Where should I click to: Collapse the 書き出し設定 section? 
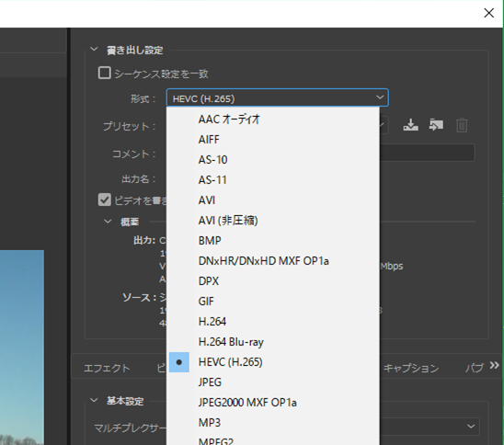[x=94, y=50]
